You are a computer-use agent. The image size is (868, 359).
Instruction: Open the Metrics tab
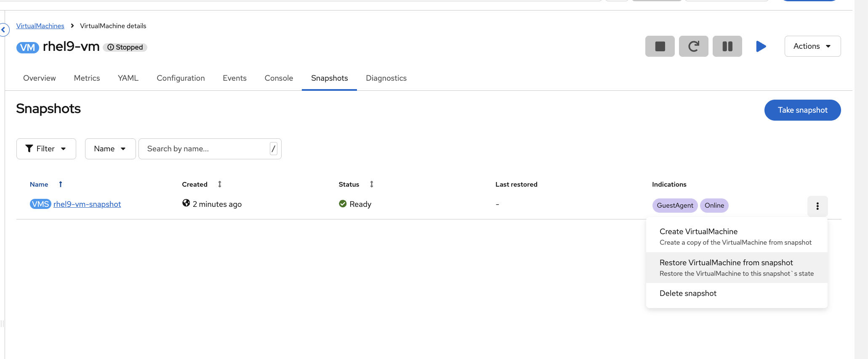(x=87, y=78)
